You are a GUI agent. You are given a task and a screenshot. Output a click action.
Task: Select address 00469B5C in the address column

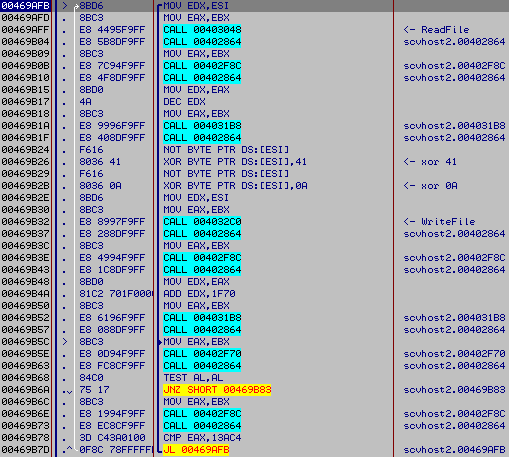coord(25,342)
